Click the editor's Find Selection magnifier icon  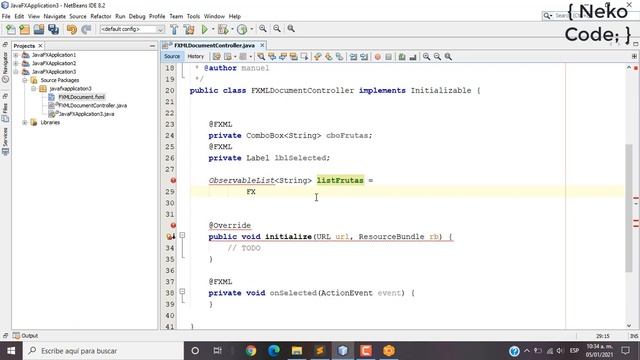pyautogui.click(x=261, y=57)
